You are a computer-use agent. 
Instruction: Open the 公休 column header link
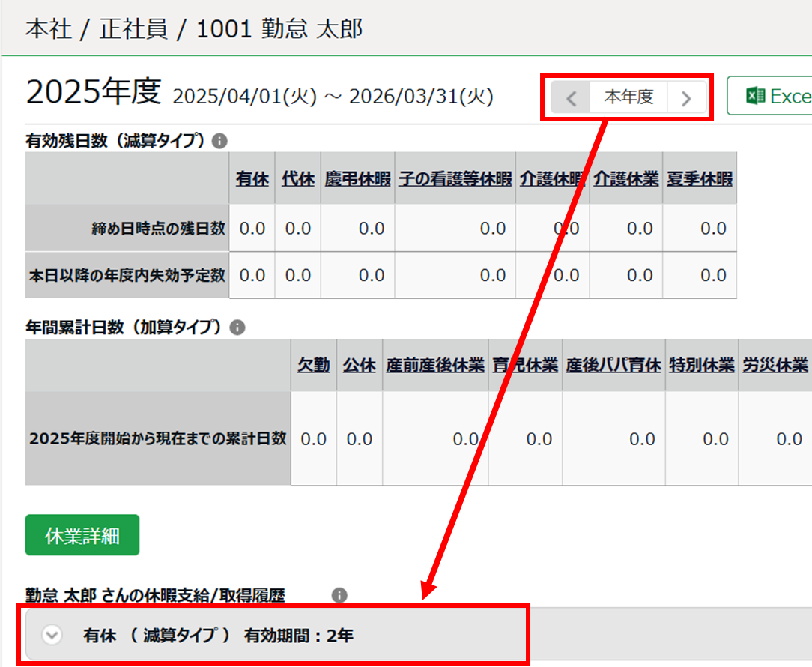click(x=359, y=366)
